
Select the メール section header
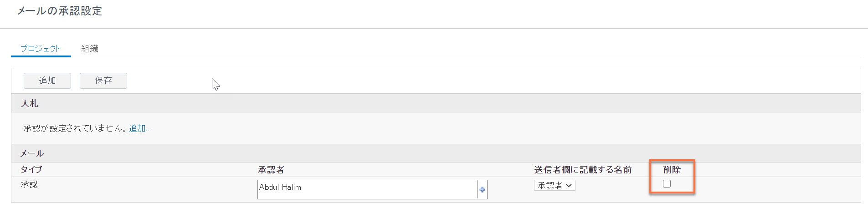(x=436, y=153)
